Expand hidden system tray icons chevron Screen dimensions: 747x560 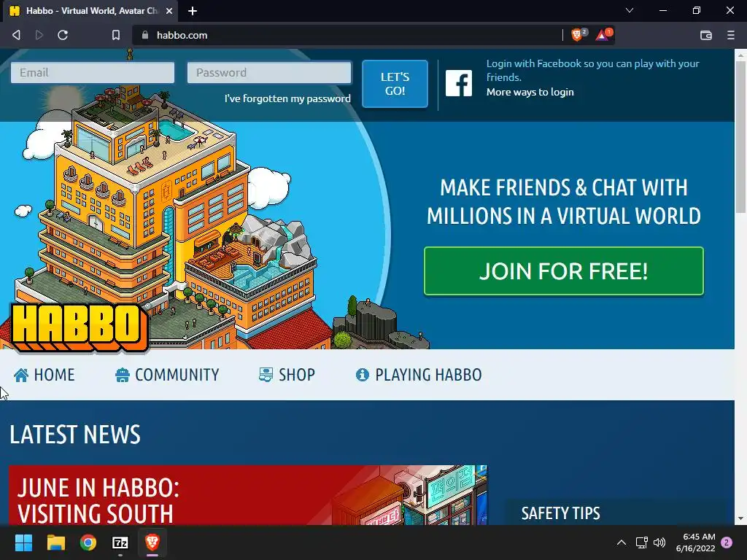tap(622, 542)
